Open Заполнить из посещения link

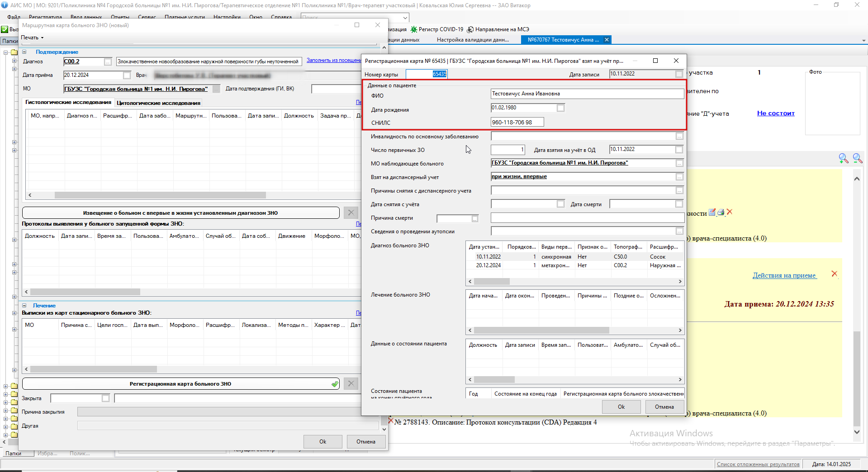334,60
